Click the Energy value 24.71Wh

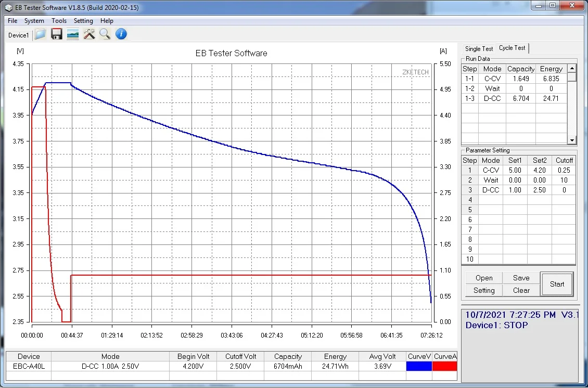335,366
